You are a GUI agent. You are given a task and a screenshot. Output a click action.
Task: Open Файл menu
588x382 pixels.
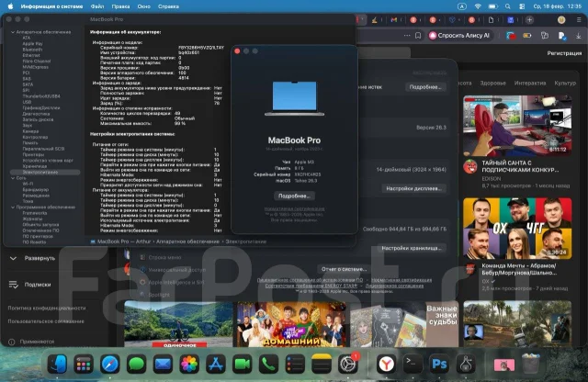97,6
